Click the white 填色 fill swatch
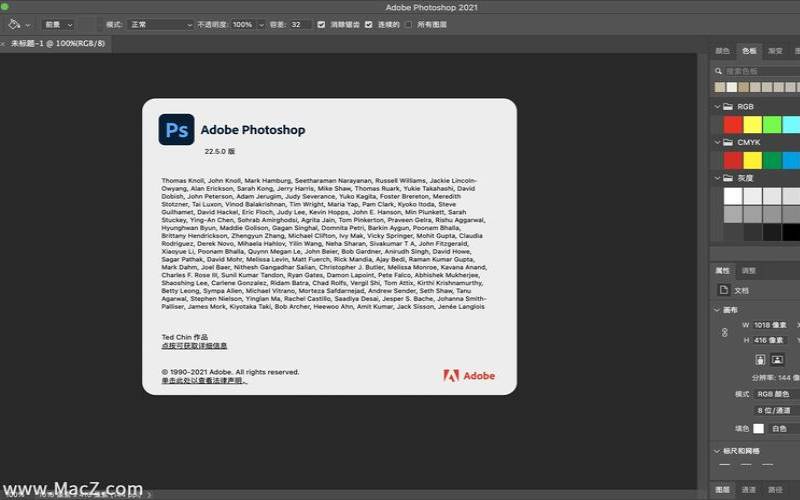The width and height of the screenshot is (800, 500). (x=759, y=429)
